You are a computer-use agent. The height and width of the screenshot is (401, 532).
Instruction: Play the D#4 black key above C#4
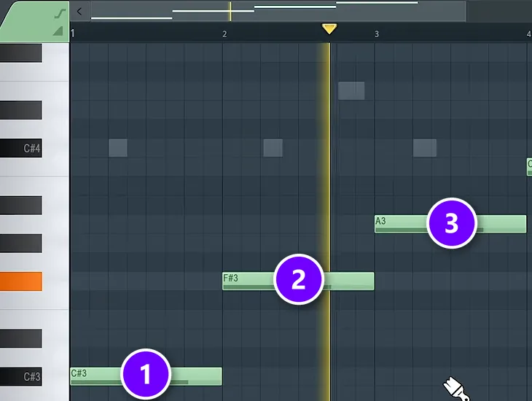21,110
